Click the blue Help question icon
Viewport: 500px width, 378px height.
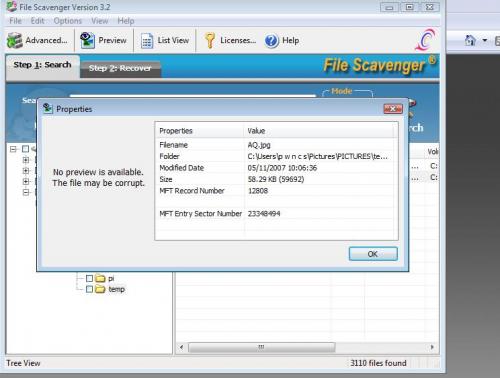tap(272, 41)
